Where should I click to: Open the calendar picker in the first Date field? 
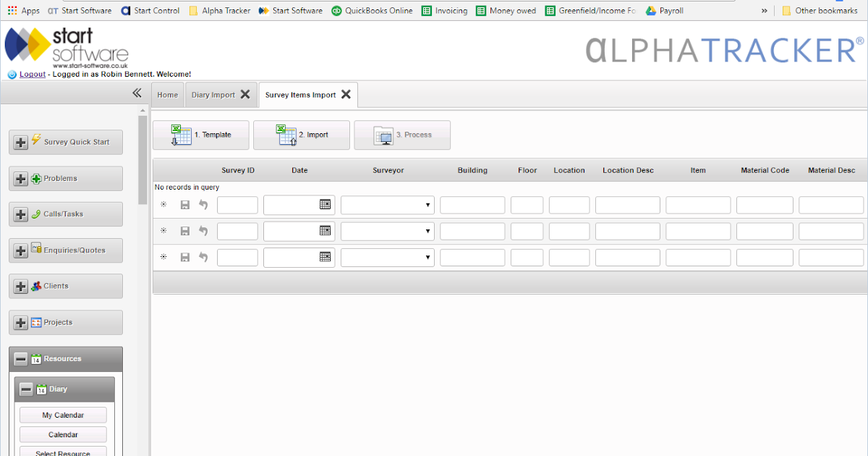click(326, 205)
